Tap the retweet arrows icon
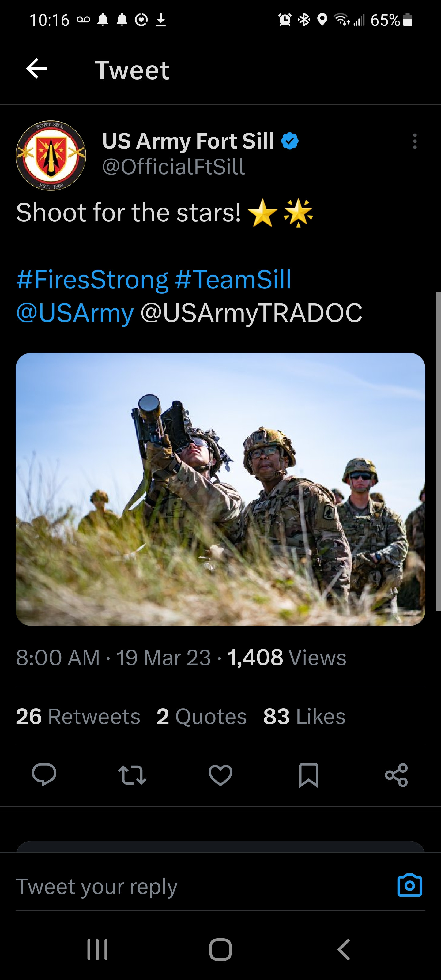The height and width of the screenshot is (980, 441). (x=132, y=775)
